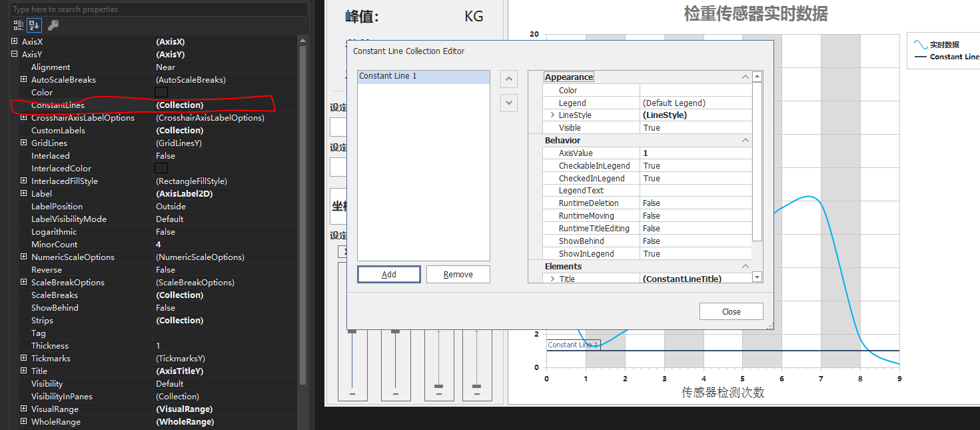
Task: Click the InterlacedColor swatch
Action: coord(161,169)
